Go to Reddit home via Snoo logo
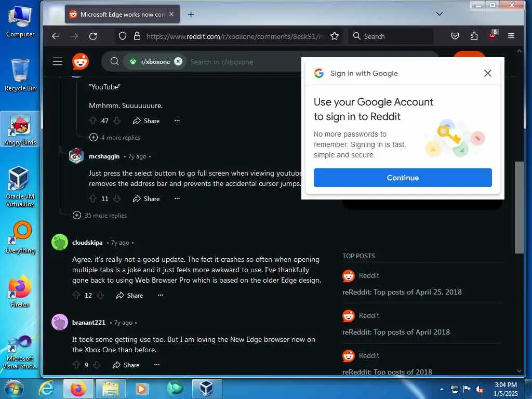The image size is (532, 399). tap(81, 61)
